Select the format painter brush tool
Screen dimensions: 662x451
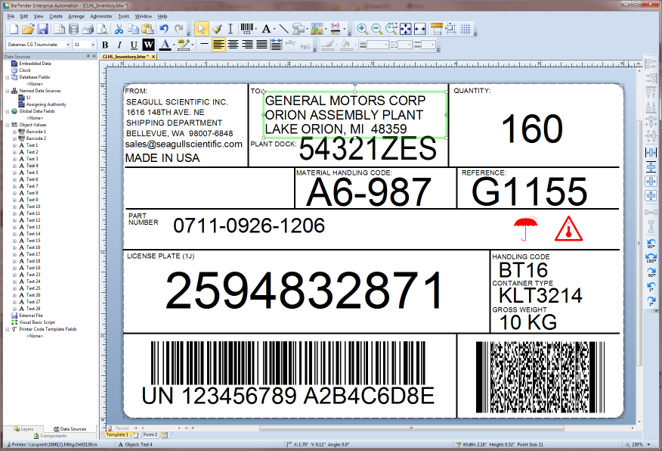point(217,29)
